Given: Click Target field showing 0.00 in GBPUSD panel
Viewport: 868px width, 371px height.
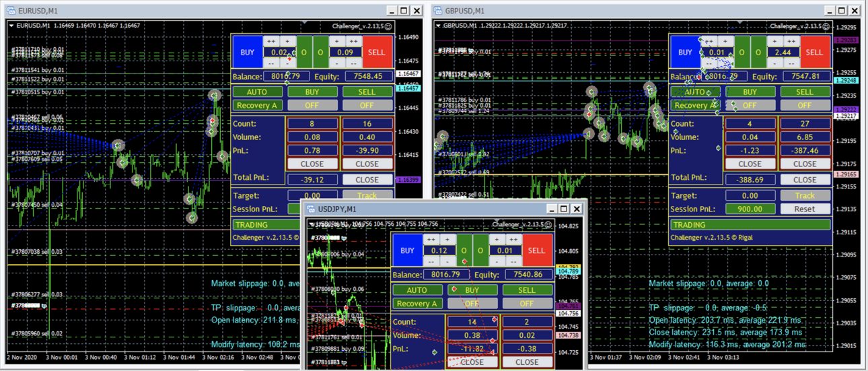Looking at the screenshot, I should 750,196.
